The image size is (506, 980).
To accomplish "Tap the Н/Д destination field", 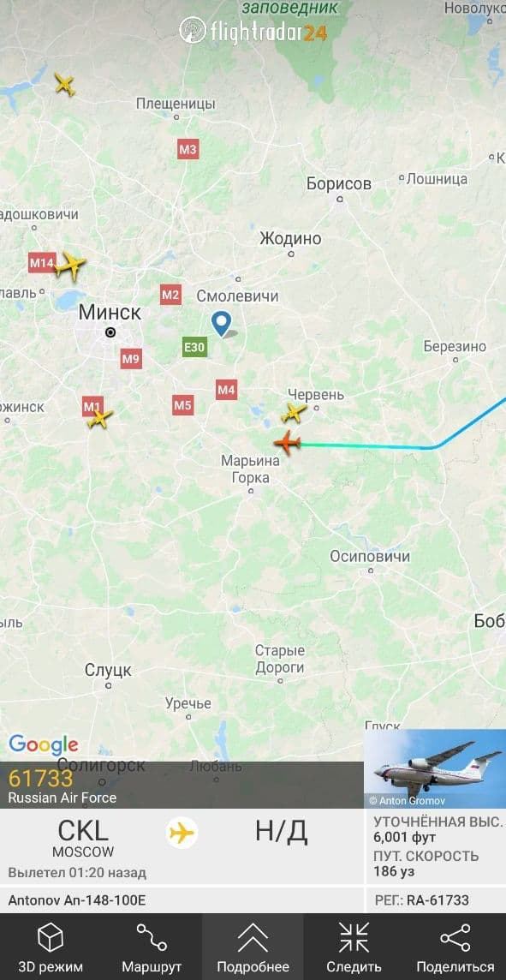I will (x=281, y=832).
